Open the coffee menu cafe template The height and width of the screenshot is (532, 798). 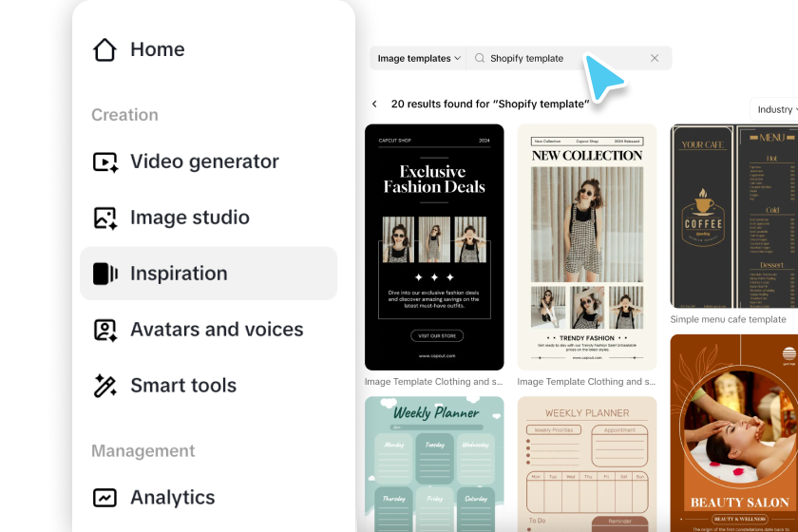tap(733, 217)
